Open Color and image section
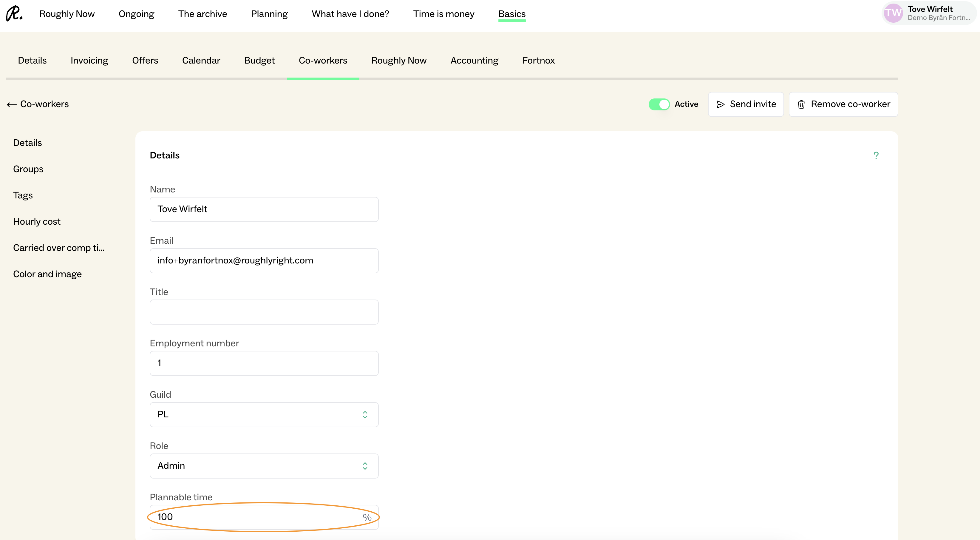Viewport: 980px width, 540px height. click(47, 274)
